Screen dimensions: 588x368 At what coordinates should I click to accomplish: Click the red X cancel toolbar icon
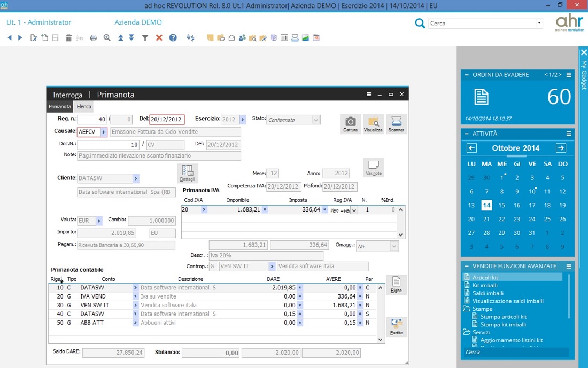pyautogui.click(x=159, y=38)
